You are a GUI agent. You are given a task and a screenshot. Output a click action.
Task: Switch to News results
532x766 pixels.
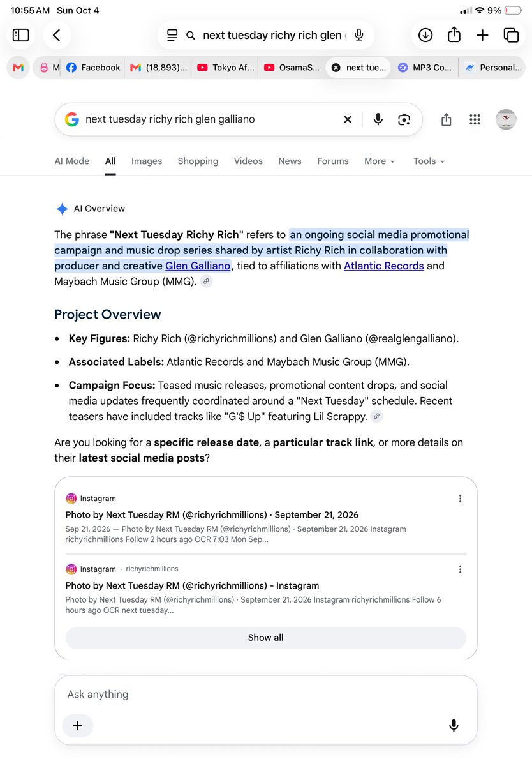click(x=290, y=161)
